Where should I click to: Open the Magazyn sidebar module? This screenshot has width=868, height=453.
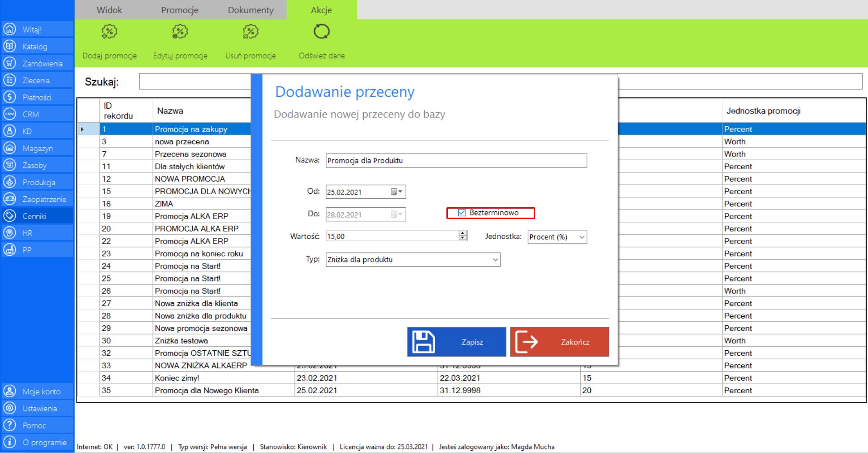[38, 148]
